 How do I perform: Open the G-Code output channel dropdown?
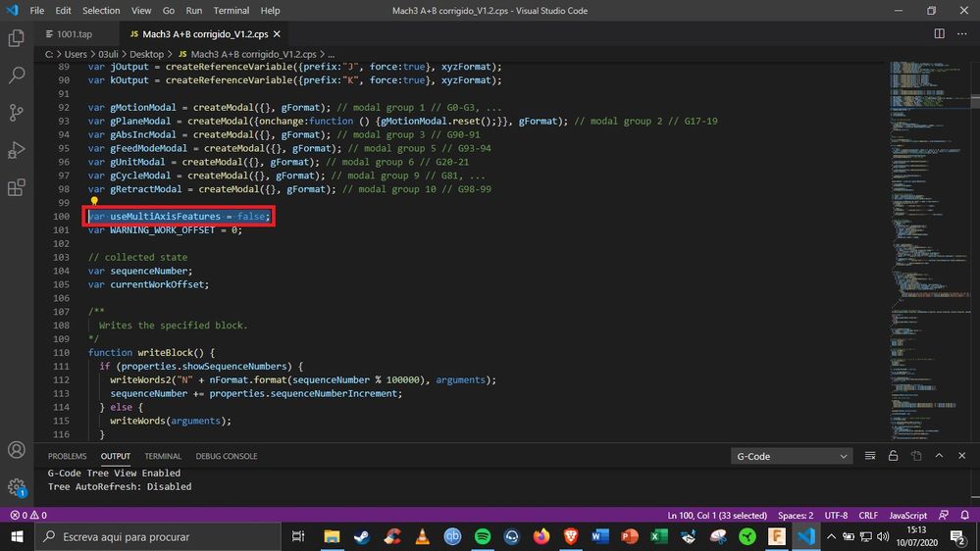pos(792,456)
